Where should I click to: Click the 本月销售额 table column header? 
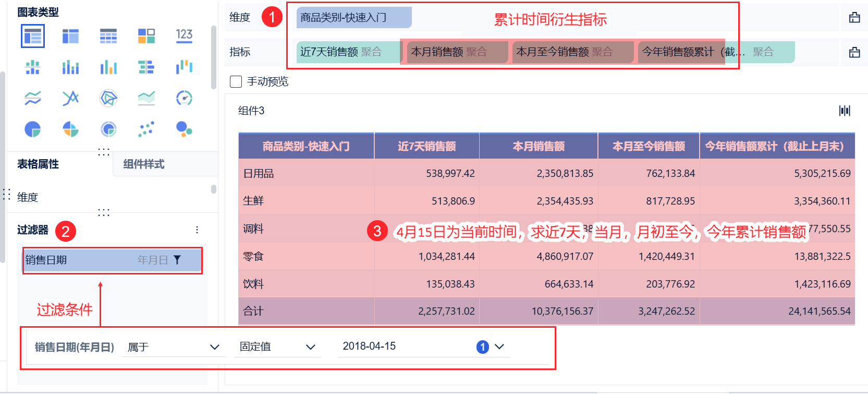point(539,147)
